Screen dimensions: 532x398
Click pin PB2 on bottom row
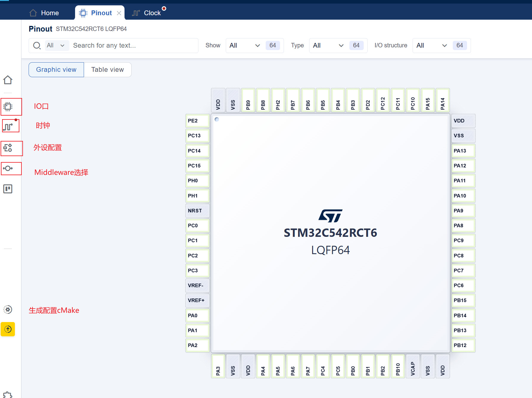pyautogui.click(x=383, y=366)
